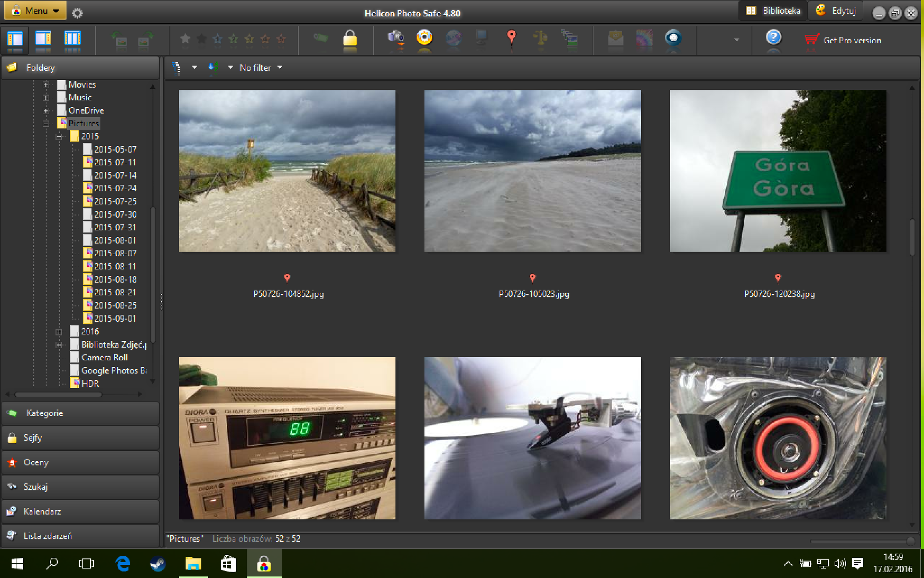Select thumbnail P50726-104852.jpg beach path
The image size is (924, 578).
pyautogui.click(x=287, y=171)
